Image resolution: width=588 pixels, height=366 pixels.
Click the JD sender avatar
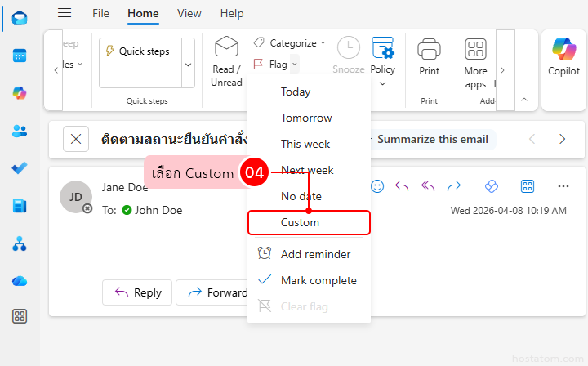(76, 197)
